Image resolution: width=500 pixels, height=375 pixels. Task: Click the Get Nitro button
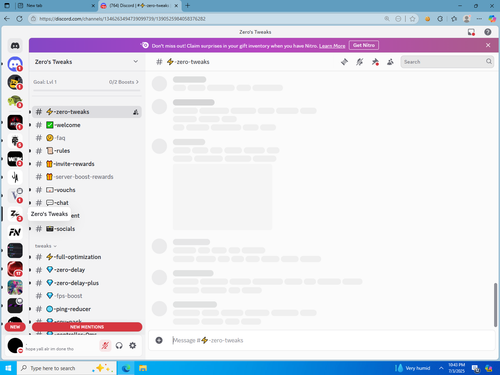pos(364,45)
